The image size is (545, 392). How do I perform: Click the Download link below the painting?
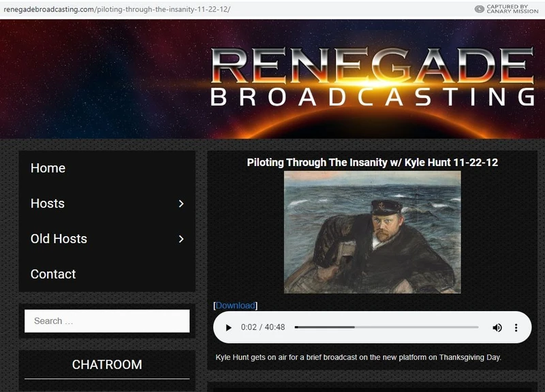[x=235, y=305]
